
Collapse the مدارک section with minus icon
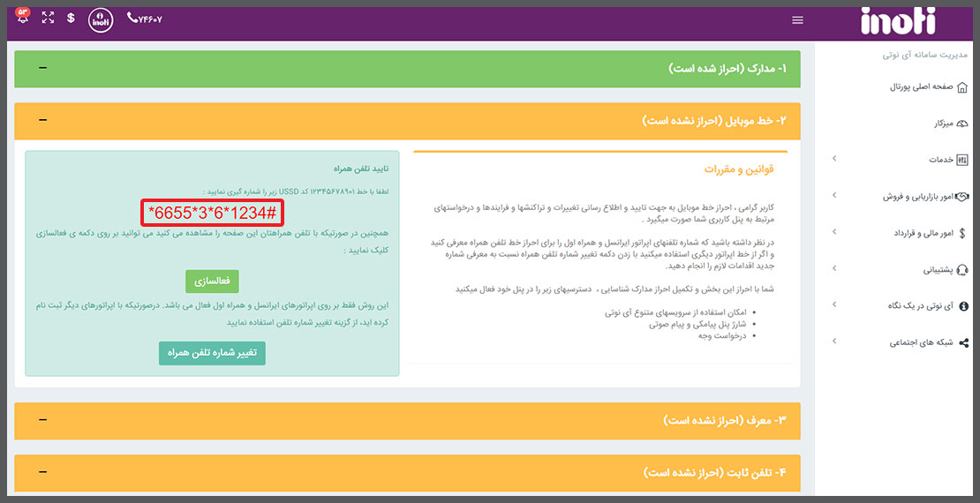pyautogui.click(x=42, y=68)
